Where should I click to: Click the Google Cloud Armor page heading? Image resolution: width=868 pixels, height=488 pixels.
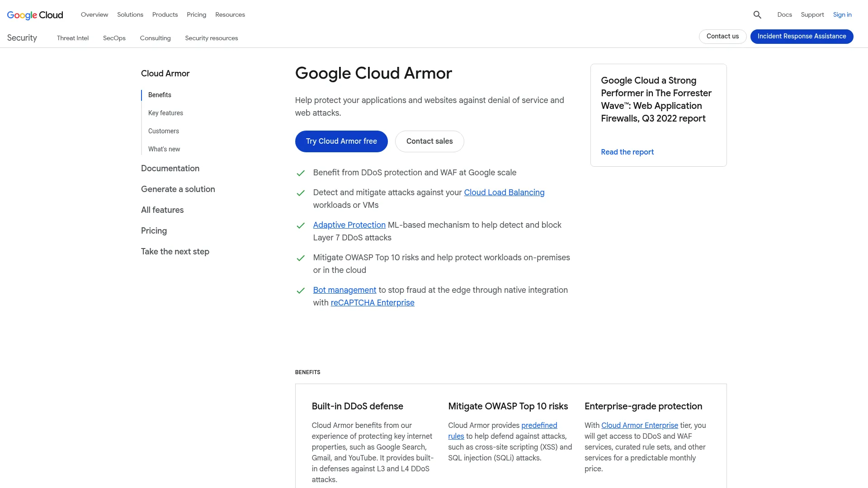coord(373,73)
